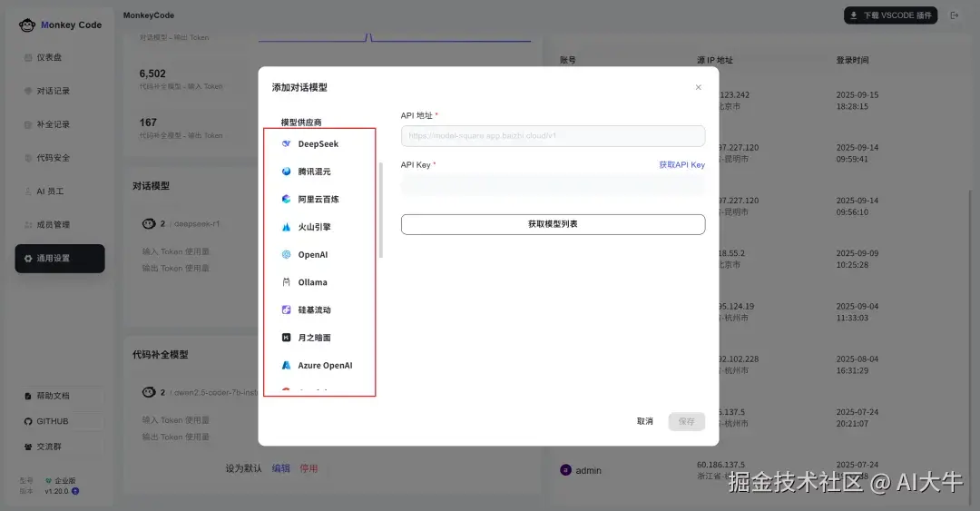
Task: Click the 成员管理 sidebar icon
Action: pyautogui.click(x=28, y=224)
